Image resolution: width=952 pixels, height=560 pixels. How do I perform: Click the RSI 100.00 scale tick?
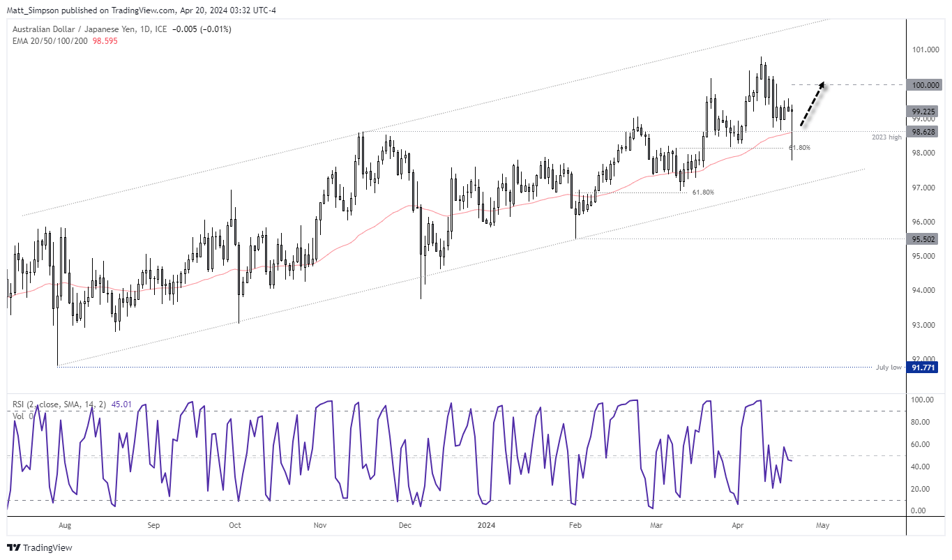tap(924, 400)
